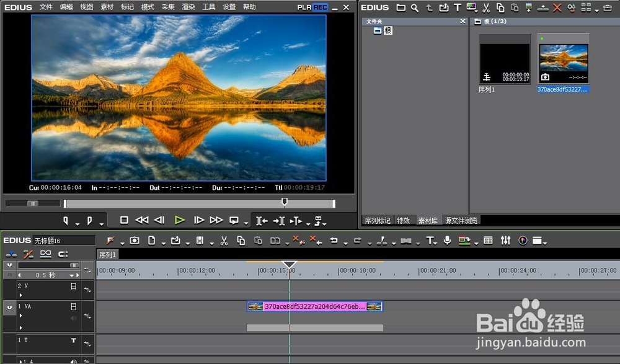Click the player position slider handle
Image resolution: width=620 pixels, height=364 pixels.
tap(285, 202)
